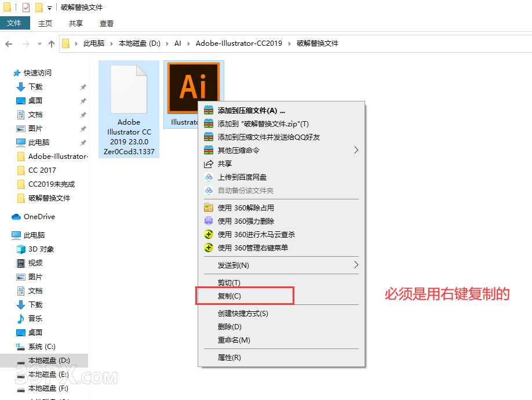
Task: Choose 创建快捷方式(S) from context menu
Action: (x=281, y=314)
